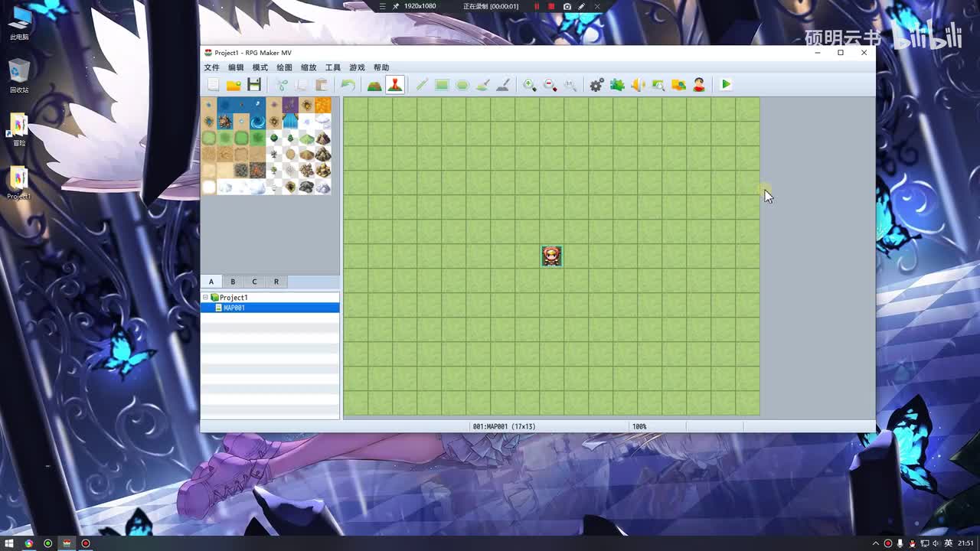Select the Rectangle drawing tool

[442, 85]
